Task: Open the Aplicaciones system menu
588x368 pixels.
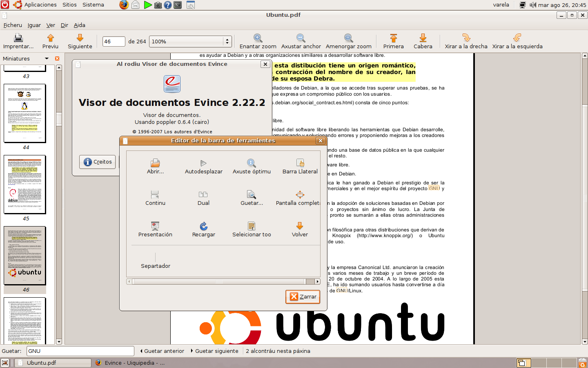Action: [40, 5]
